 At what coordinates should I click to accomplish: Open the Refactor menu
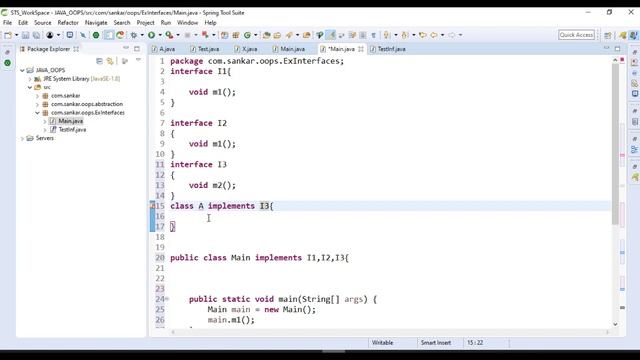point(68,23)
